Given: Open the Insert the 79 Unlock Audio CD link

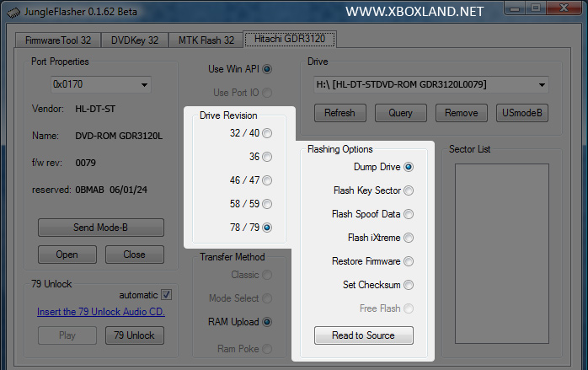Looking at the screenshot, I should point(101,312).
